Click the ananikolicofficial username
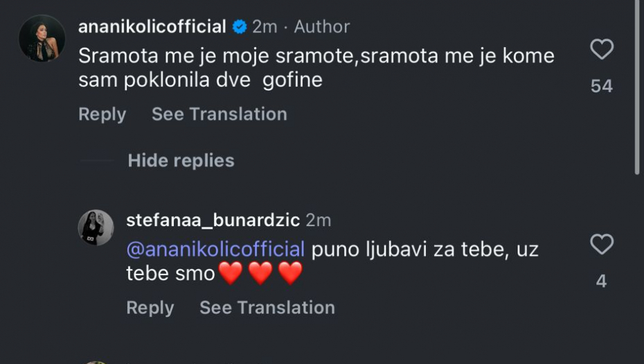Viewport: 644px width, 364px height. 152,27
